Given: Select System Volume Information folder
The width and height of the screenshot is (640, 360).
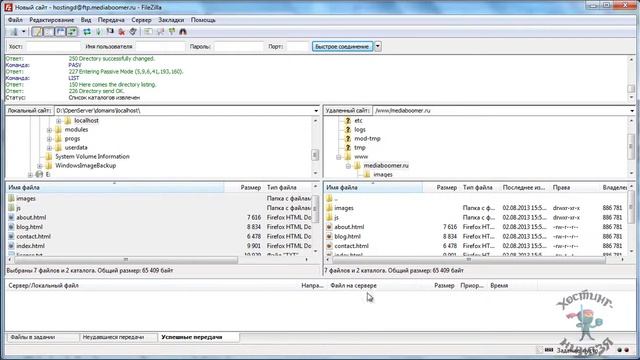Looking at the screenshot, I should click(x=92, y=157).
